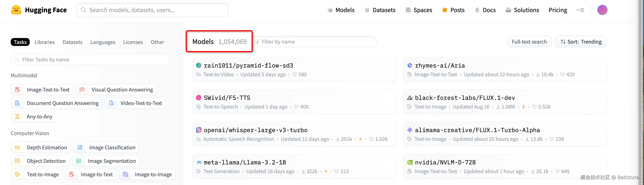Click the download icon on whisper-large-v3-turbo
644x185 pixels.
click(x=338, y=139)
